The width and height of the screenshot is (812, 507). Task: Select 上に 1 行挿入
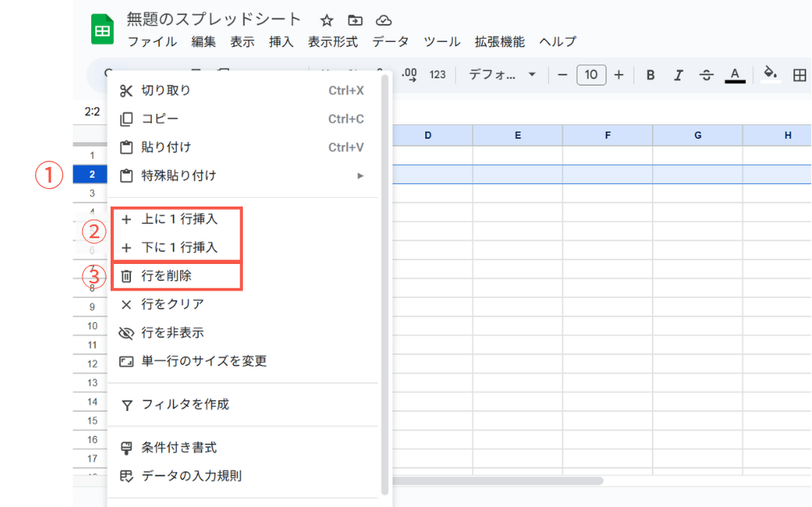(x=242, y=220)
